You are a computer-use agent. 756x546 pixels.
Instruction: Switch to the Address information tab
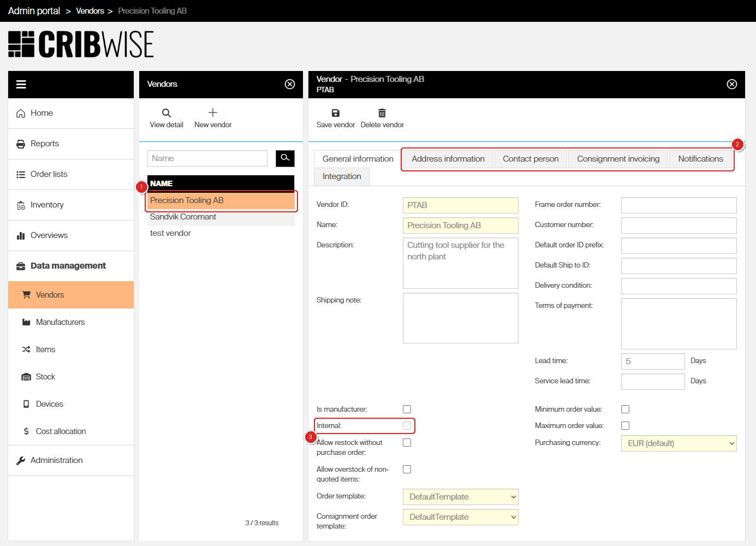click(x=448, y=159)
